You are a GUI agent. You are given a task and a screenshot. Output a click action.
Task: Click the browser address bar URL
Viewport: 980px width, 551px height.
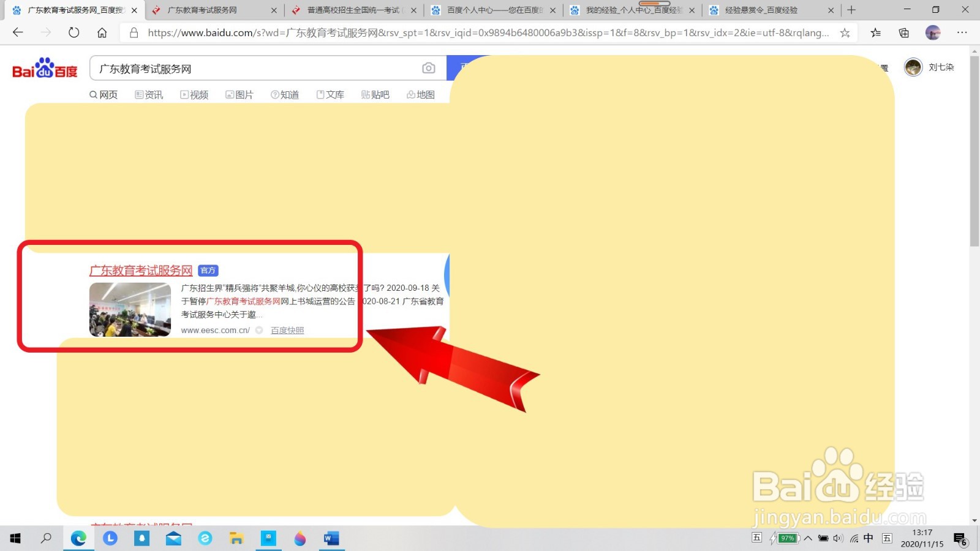point(488,33)
